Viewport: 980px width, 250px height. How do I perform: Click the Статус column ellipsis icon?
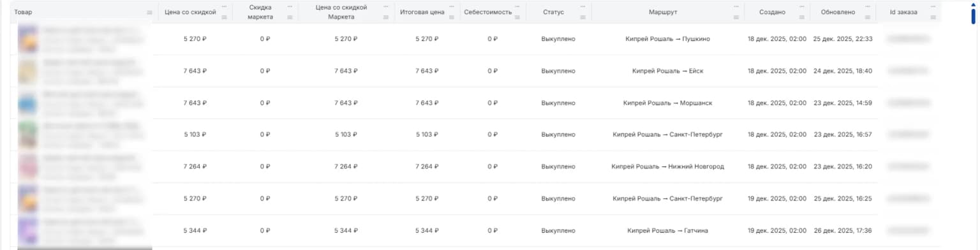pos(583,7)
